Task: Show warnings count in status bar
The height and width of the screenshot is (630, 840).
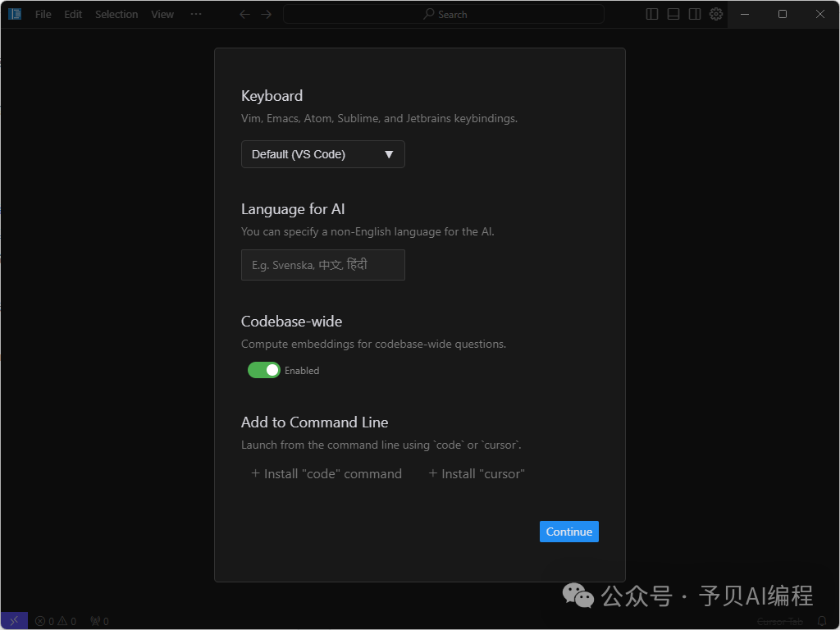Action: click(x=67, y=622)
